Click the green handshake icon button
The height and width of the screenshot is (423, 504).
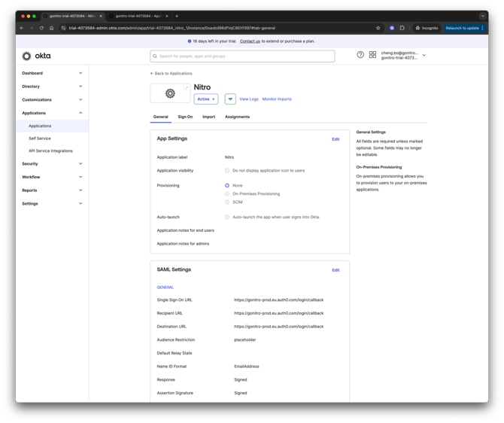click(x=230, y=99)
